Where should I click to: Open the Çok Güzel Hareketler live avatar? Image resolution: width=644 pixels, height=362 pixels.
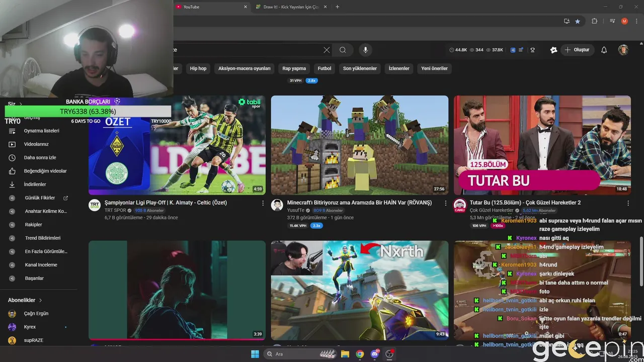[459, 205]
